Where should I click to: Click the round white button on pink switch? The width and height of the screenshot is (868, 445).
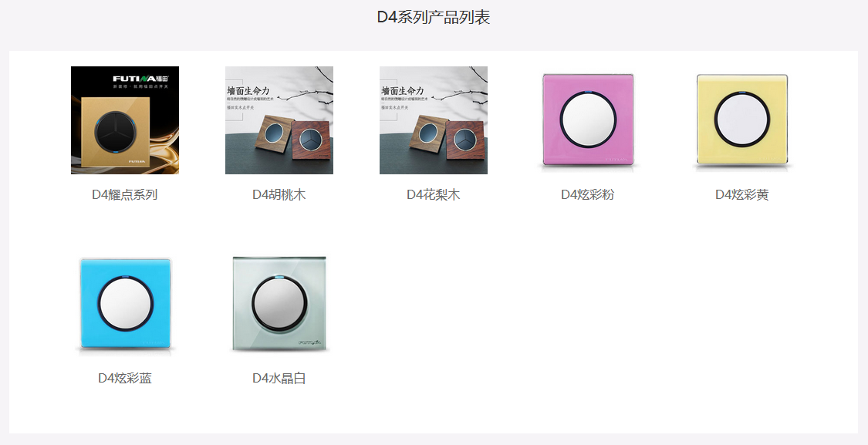pyautogui.click(x=588, y=120)
